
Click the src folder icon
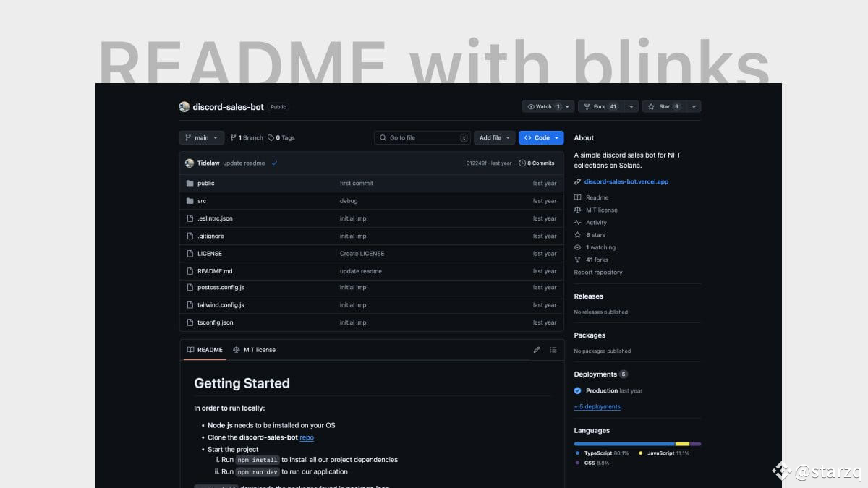190,200
